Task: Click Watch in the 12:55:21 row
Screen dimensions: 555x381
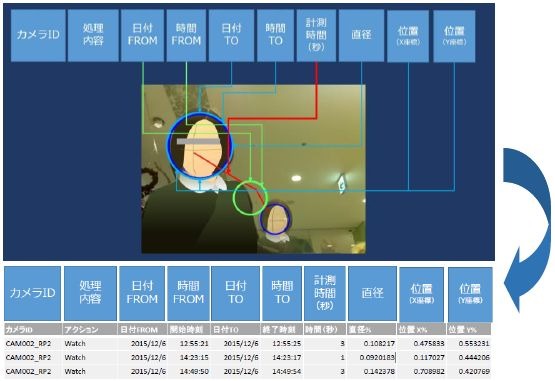Action: (75, 343)
